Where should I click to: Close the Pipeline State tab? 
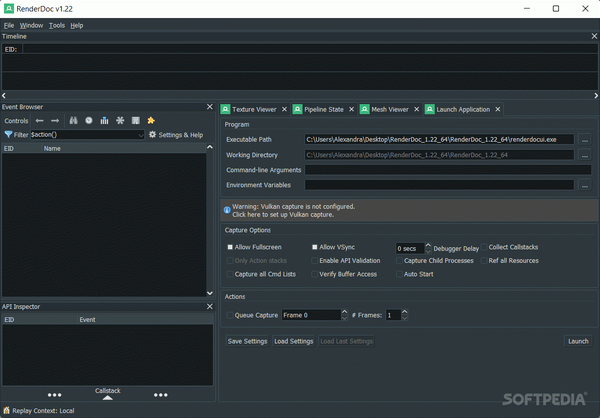pos(351,109)
